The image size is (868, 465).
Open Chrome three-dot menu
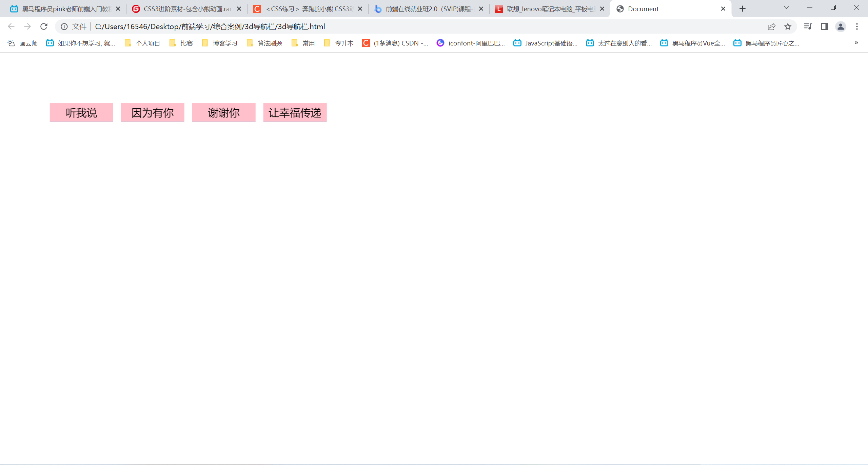(857, 26)
